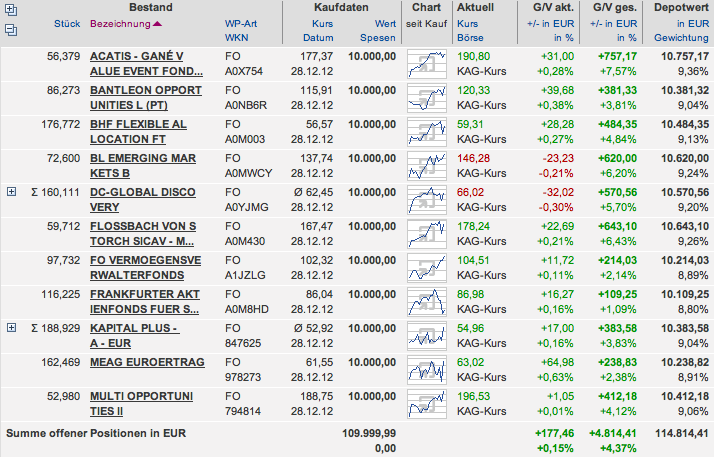Select sum purchase value 109.999,99

369,433
